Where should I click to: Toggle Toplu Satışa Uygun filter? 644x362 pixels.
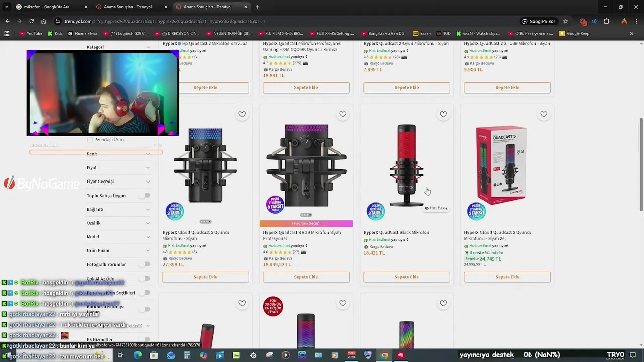pyautogui.click(x=146, y=195)
